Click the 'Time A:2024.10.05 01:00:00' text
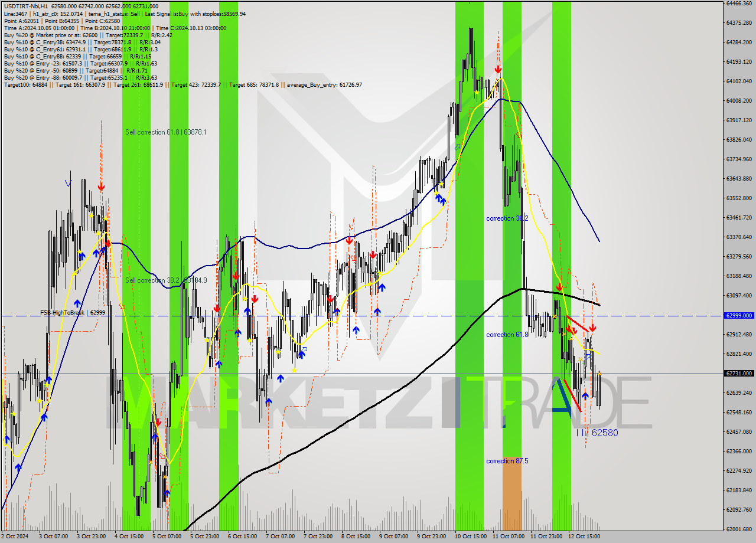 39,28
